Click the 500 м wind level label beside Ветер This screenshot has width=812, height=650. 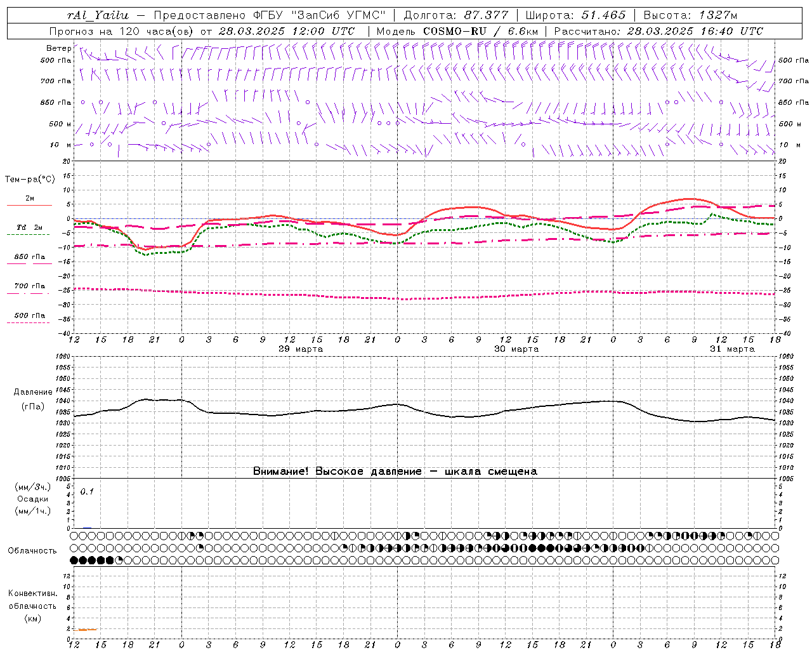click(60, 124)
